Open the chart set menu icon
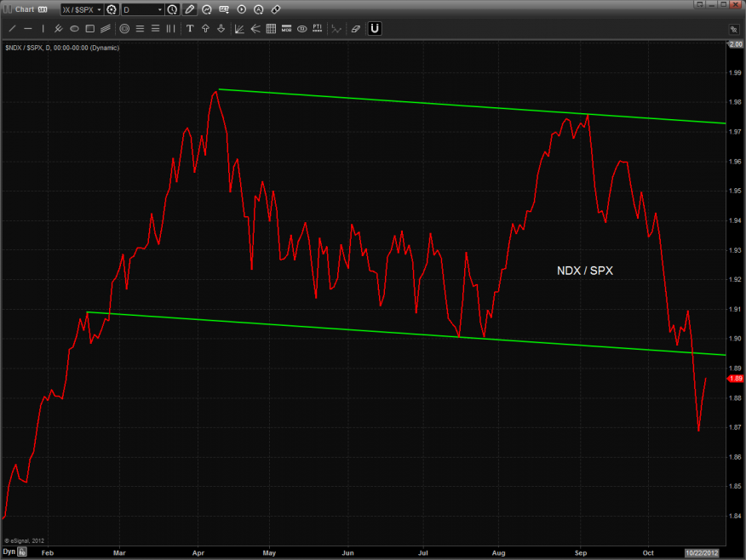Screen dimensions: 746x560 224,9
